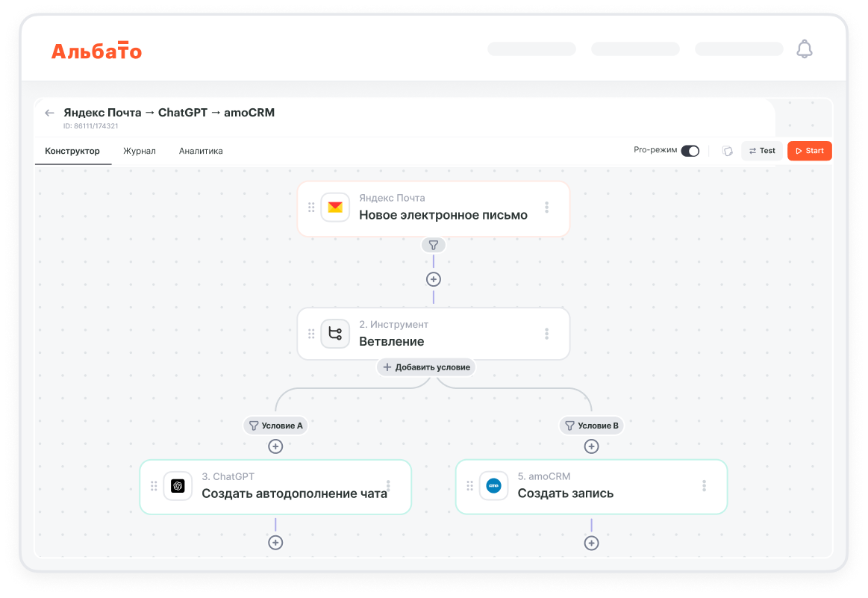Screen dimensions: 868x598
Task: Open the three-dot menu on the Ветвление step
Action: [x=547, y=334]
